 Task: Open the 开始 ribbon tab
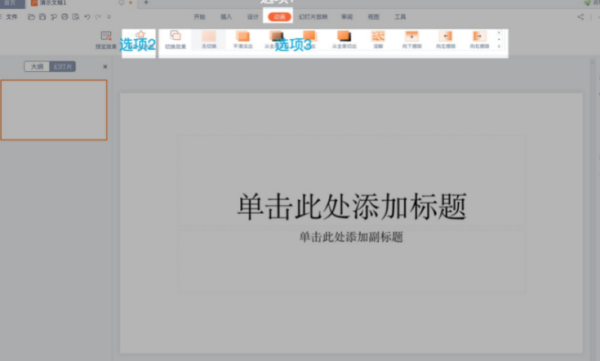199,17
